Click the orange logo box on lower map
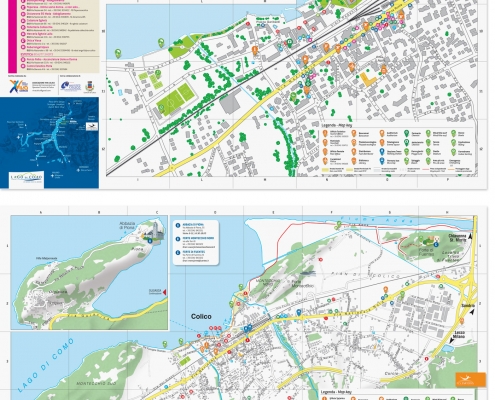The height and width of the screenshot is (400, 495). [471, 379]
